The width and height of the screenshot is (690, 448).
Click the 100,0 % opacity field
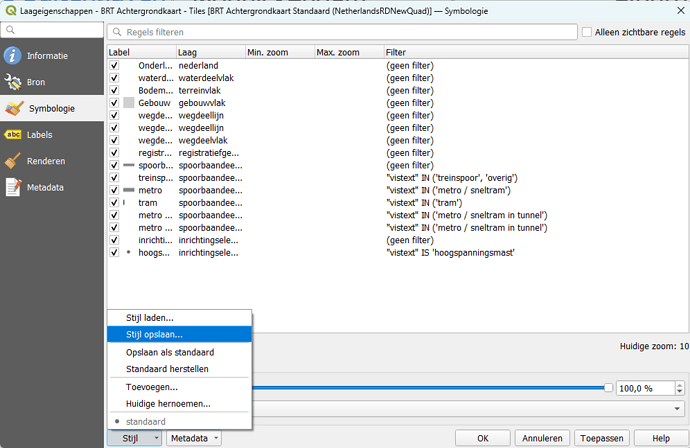click(646, 388)
